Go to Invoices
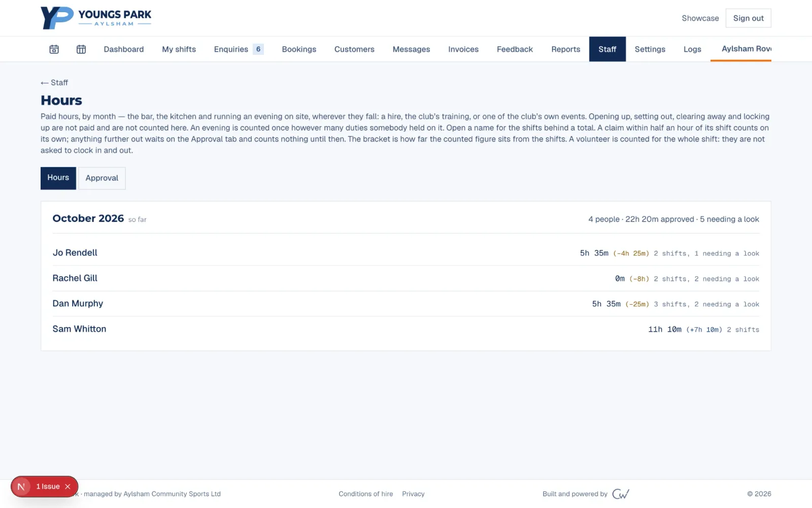 coord(463,49)
